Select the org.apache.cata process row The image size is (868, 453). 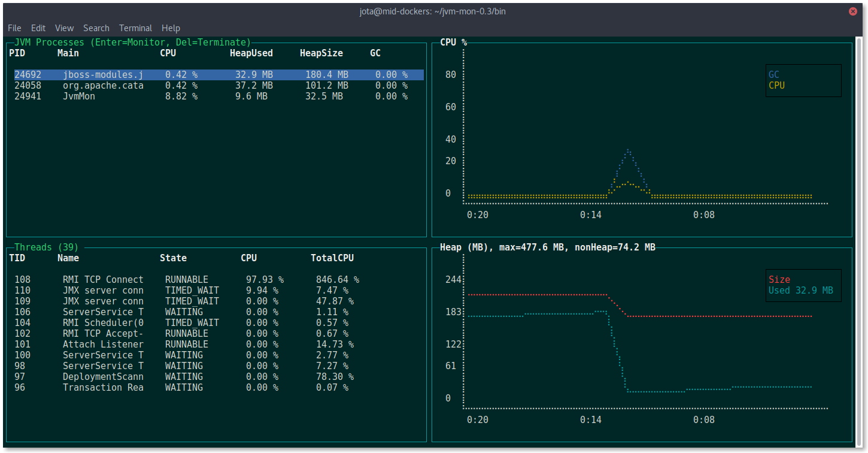(103, 86)
